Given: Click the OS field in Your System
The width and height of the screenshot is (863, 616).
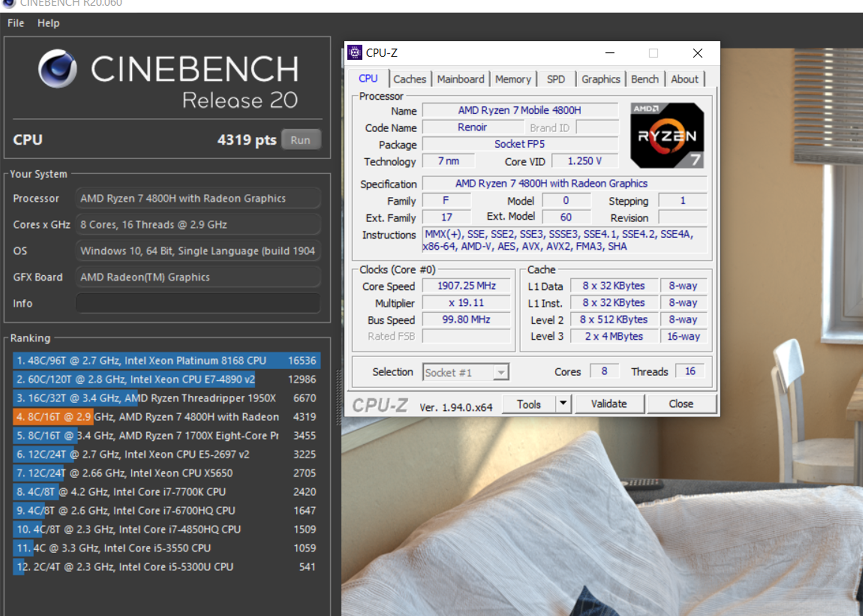Looking at the screenshot, I should [198, 251].
